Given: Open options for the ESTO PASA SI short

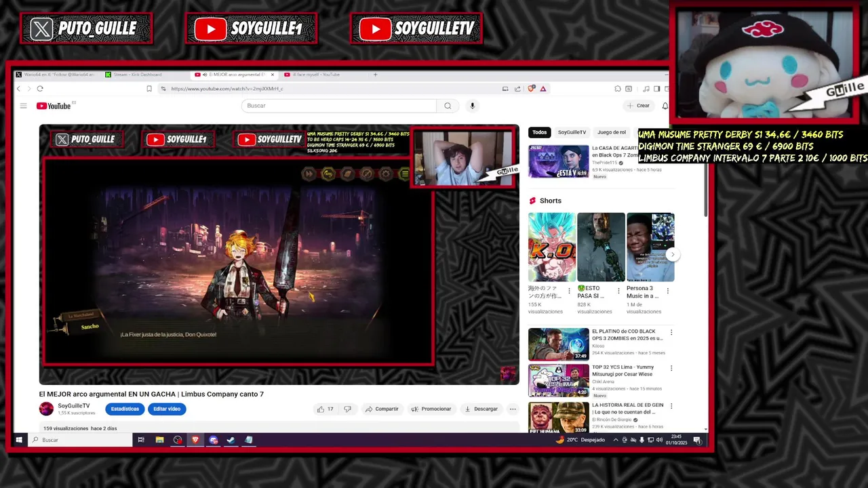Looking at the screenshot, I should click(x=618, y=291).
